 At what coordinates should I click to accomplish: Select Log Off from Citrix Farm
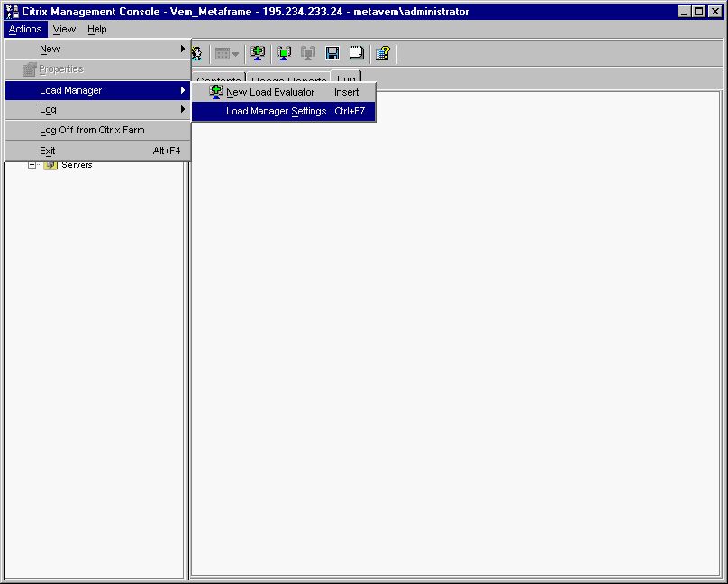click(x=98, y=130)
